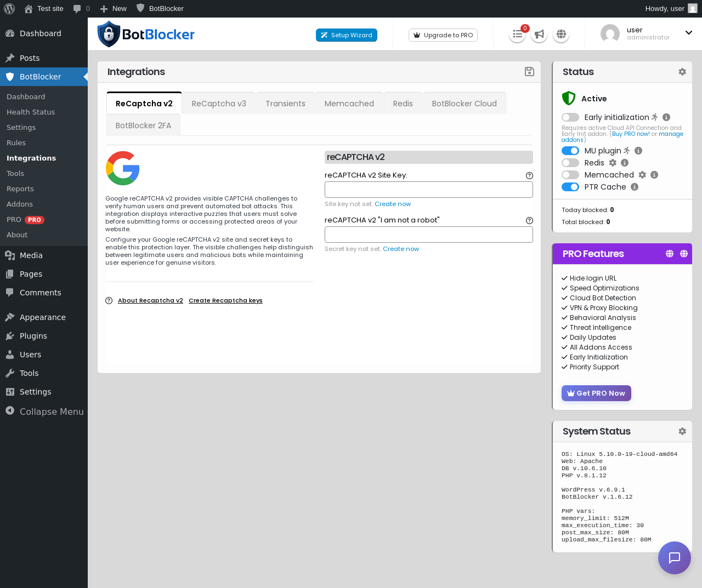Click the BotBlocker logo
This screenshot has height=588, width=702.
(146, 34)
